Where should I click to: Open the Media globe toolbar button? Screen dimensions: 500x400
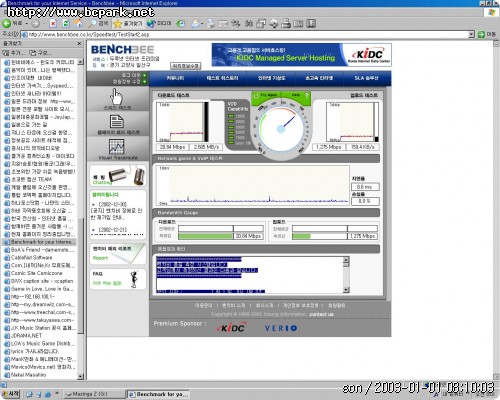pos(159,24)
